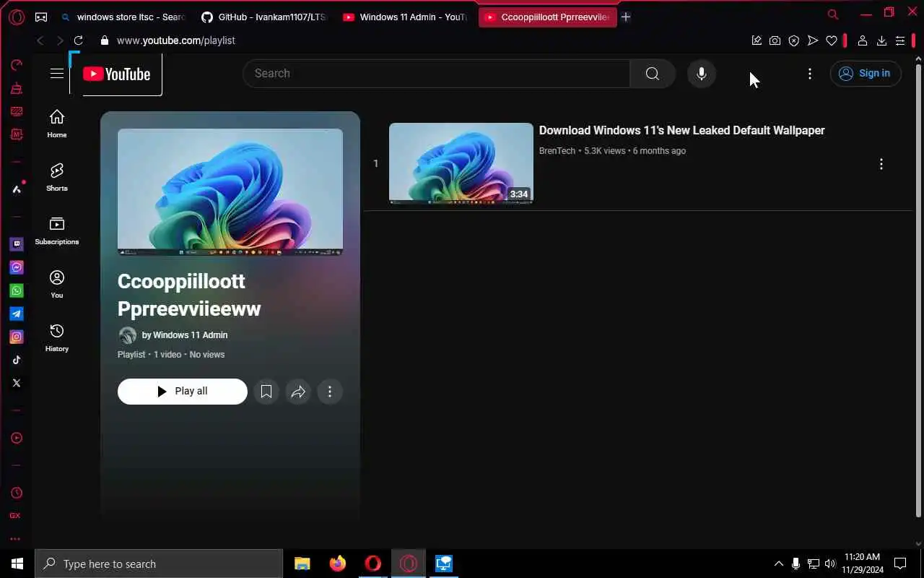
Task: Click the YouTube logo
Action: (x=116, y=74)
